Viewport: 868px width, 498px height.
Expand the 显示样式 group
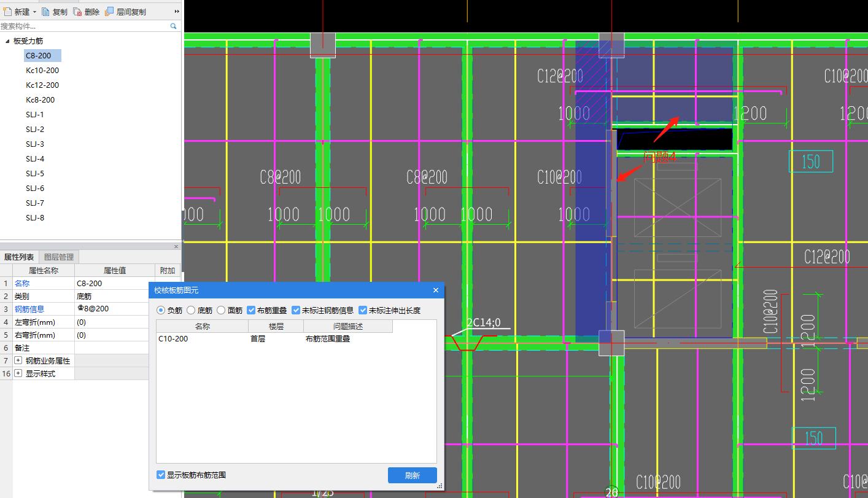18,374
